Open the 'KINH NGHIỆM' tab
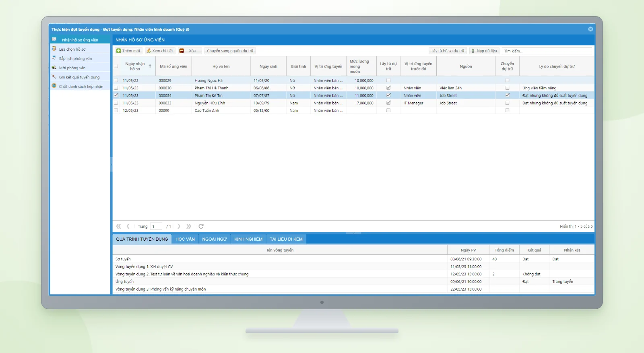The width and height of the screenshot is (644, 353). (248, 239)
